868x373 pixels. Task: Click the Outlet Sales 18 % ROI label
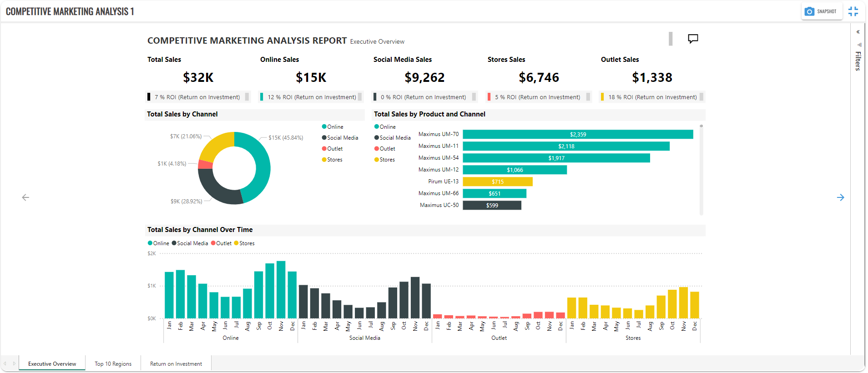652,97
